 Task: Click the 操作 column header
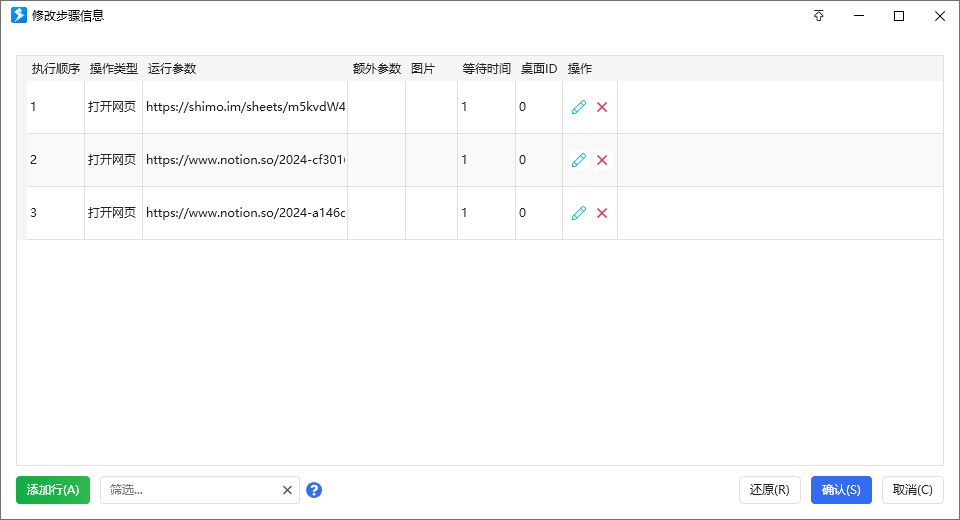579,69
